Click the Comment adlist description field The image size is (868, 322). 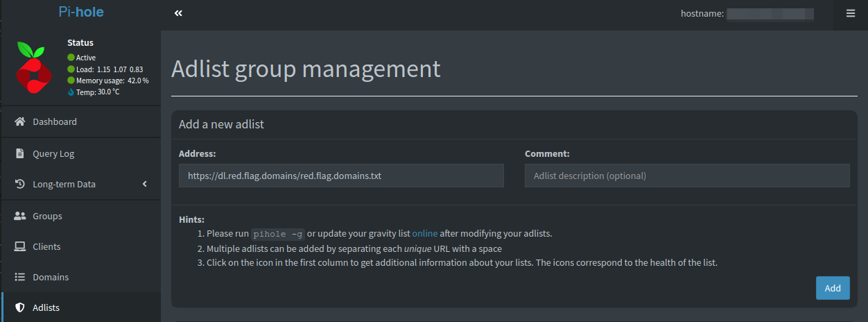tap(687, 176)
